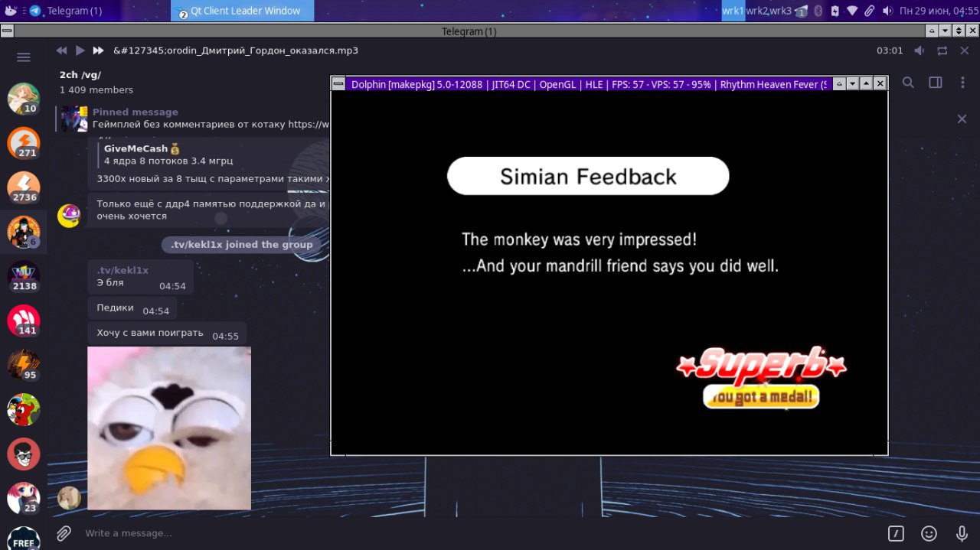Viewport: 980px width, 550px height.
Task: Switch to Telegram (1) taskbar entry
Action: 65,11
